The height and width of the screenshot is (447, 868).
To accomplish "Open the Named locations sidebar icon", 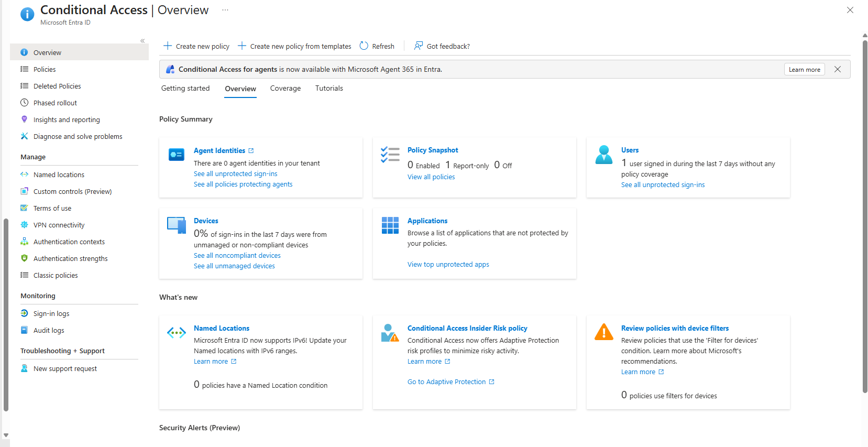I will 24,175.
